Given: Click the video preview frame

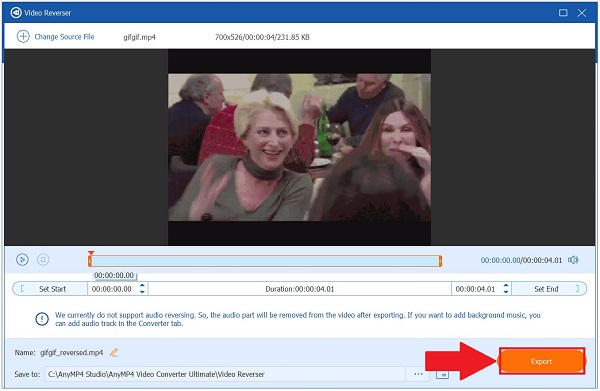Looking at the screenshot, I should click(x=299, y=147).
